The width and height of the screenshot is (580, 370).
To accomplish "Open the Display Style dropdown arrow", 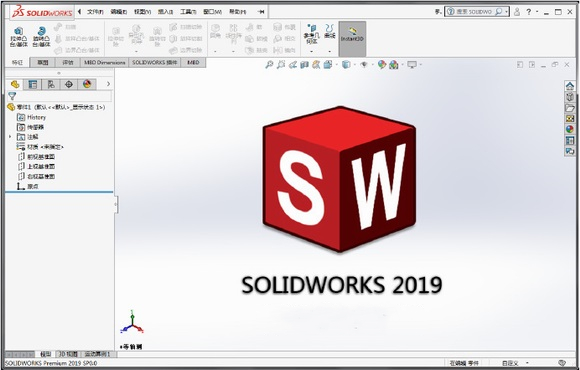I will pos(354,65).
